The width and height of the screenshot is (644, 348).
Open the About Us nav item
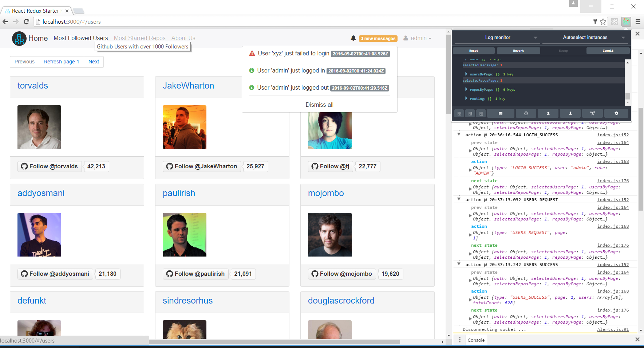(x=183, y=38)
